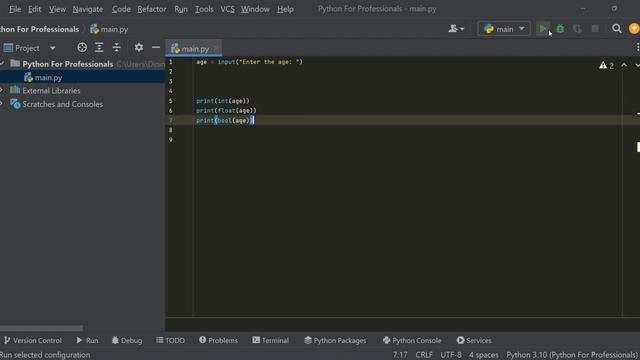
Task: Run the main configuration with green play button
Action: point(542,29)
